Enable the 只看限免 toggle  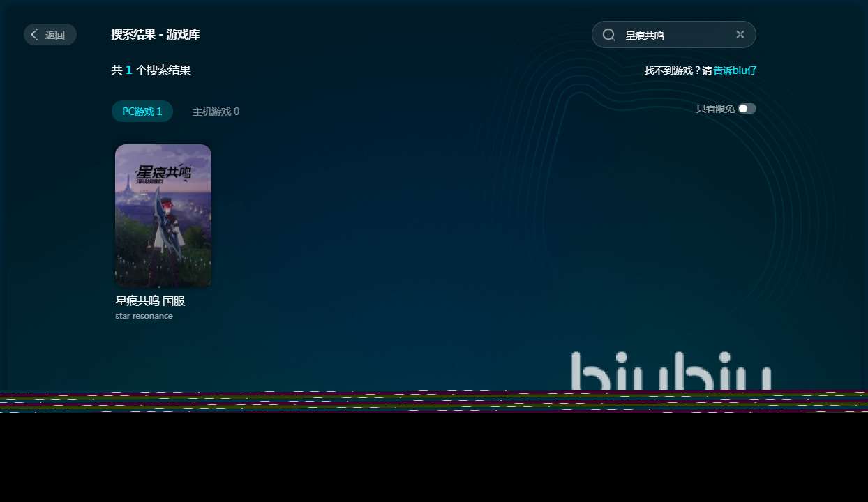pos(747,109)
